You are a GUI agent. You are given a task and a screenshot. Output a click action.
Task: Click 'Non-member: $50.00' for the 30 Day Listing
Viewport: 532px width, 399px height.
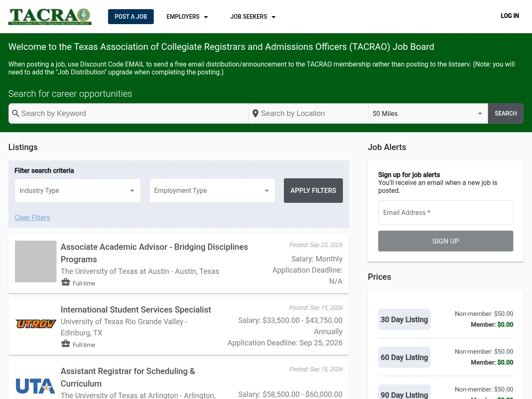(484, 314)
